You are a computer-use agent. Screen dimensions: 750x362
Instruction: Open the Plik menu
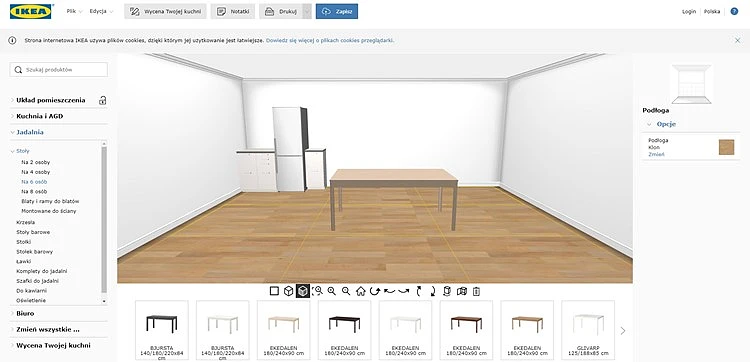tap(74, 11)
